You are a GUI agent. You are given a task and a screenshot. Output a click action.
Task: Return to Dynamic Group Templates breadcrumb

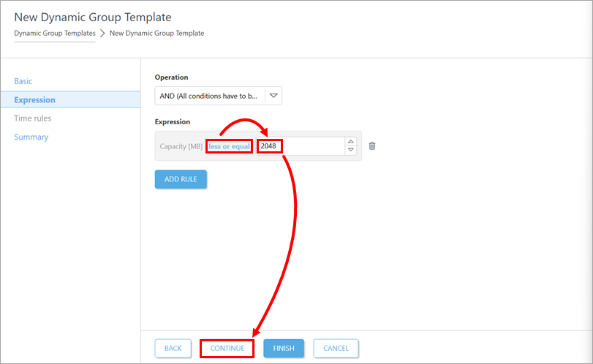(x=54, y=33)
